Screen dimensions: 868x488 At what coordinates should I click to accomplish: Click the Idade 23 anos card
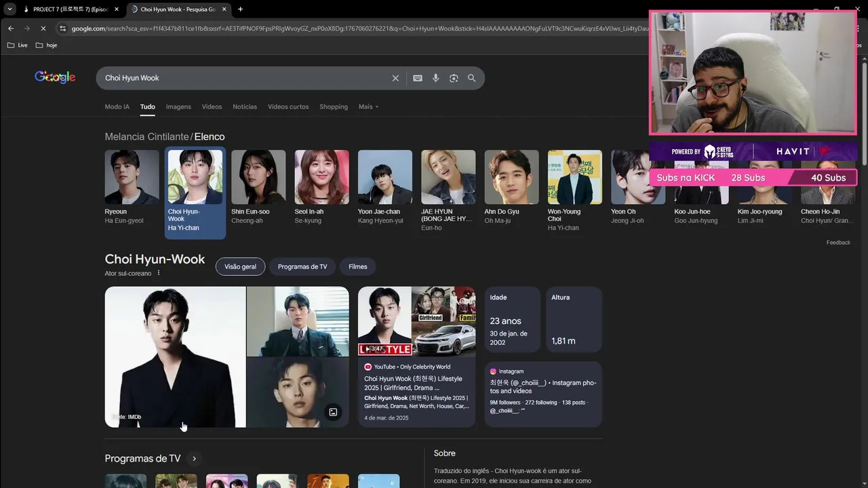pos(512,319)
